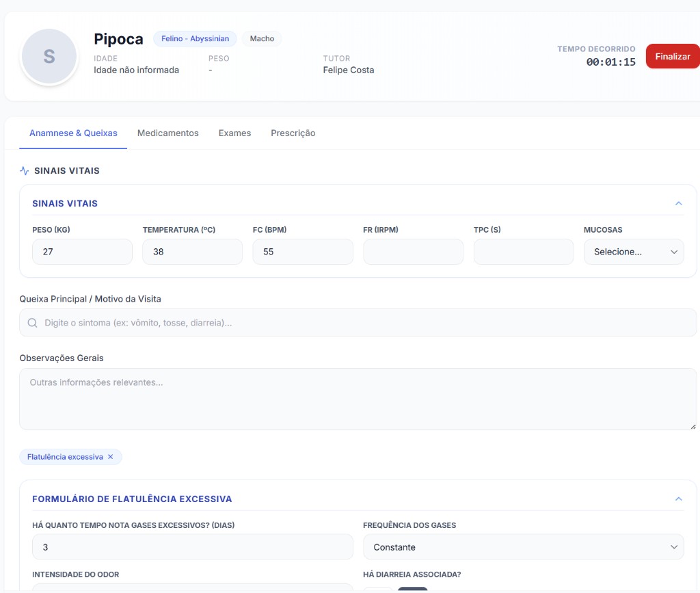Click the Macho gender badge
The image size is (700, 593).
pos(262,39)
